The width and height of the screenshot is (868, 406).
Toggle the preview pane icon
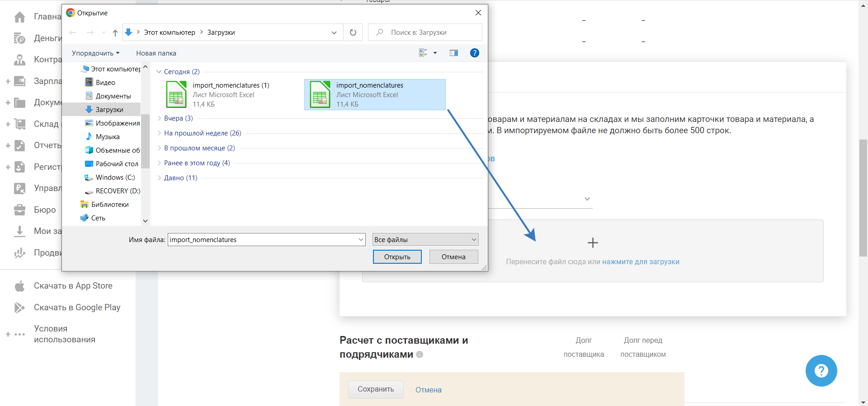click(x=454, y=53)
